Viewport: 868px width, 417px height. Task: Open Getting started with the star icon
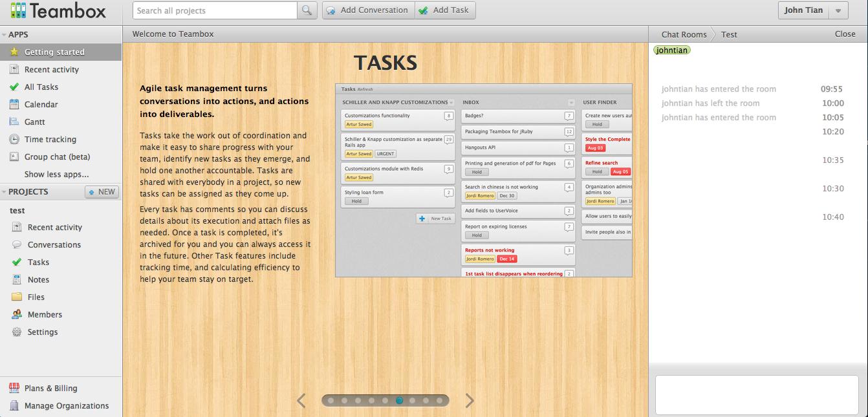(61, 52)
